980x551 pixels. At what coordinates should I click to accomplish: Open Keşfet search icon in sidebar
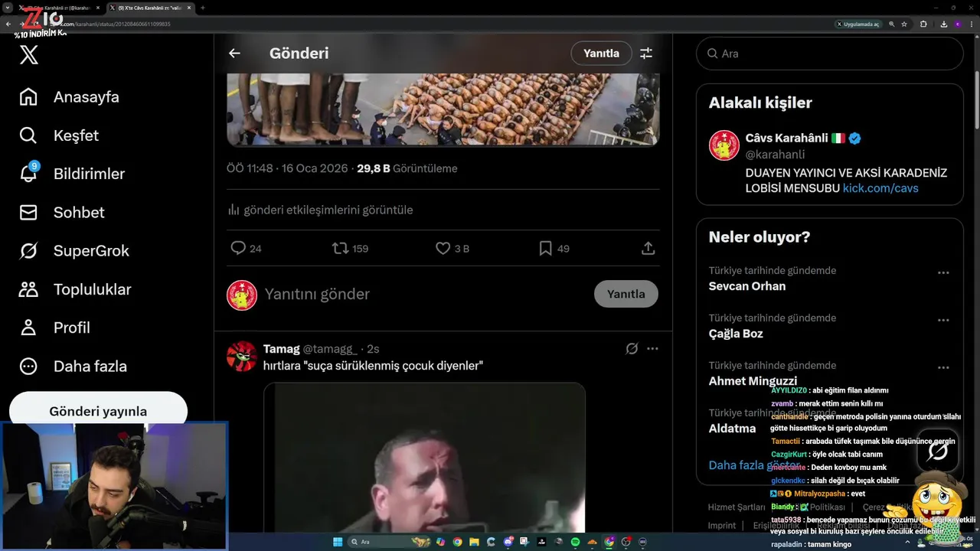coord(28,135)
